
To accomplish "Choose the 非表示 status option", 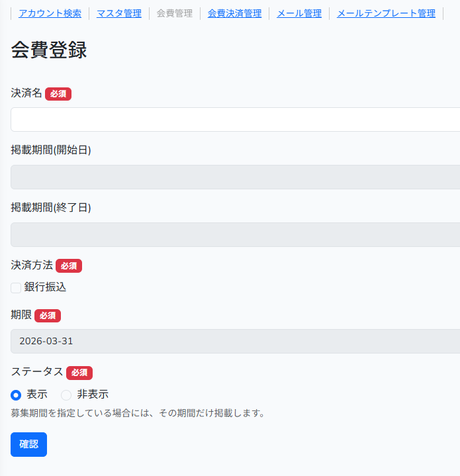I will 66,395.
